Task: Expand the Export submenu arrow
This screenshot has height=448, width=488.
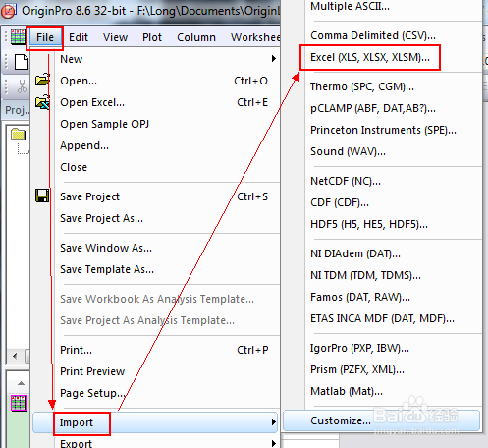Action: (x=274, y=443)
